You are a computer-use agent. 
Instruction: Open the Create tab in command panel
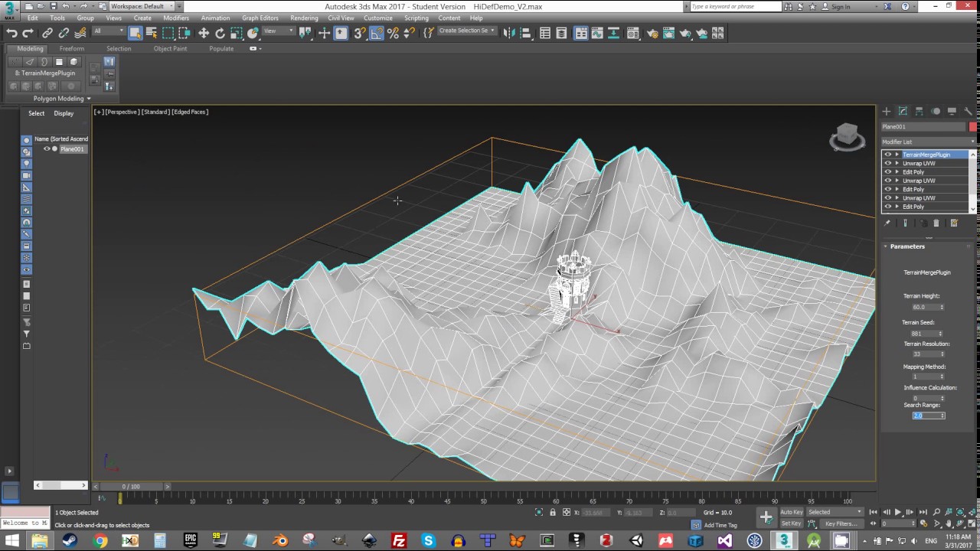886,112
